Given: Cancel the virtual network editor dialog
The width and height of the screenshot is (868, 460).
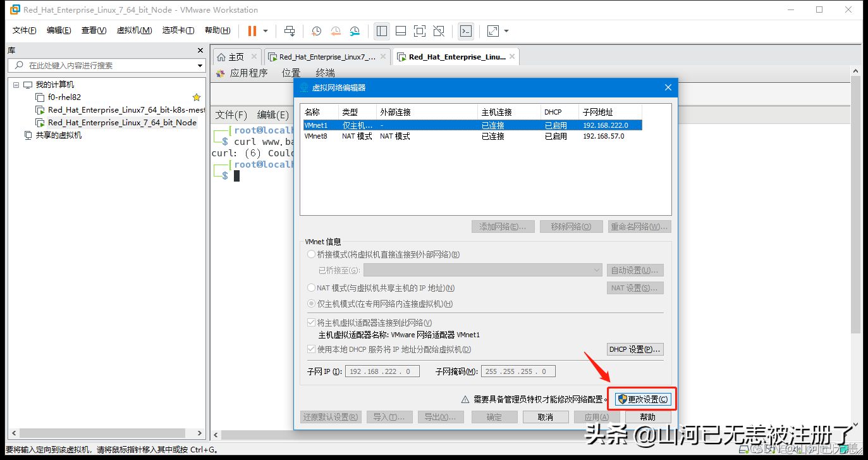Looking at the screenshot, I should [x=546, y=417].
